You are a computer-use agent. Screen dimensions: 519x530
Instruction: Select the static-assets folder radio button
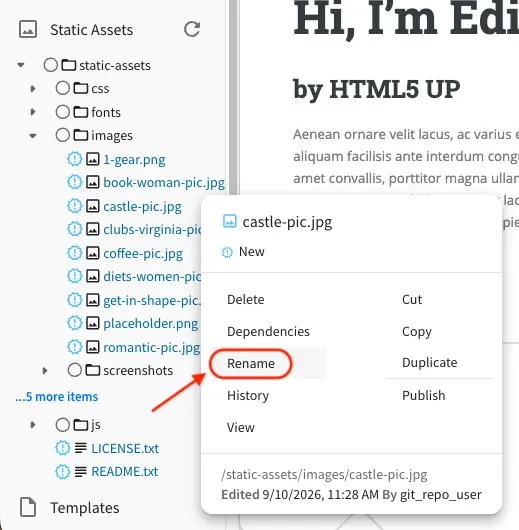pyautogui.click(x=51, y=65)
